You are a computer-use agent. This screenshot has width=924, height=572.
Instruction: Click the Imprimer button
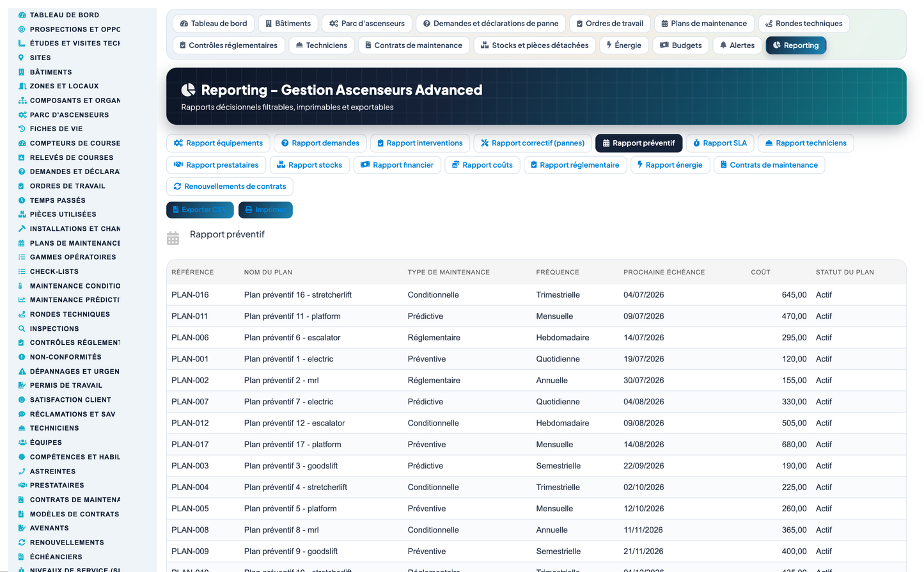[x=265, y=210]
